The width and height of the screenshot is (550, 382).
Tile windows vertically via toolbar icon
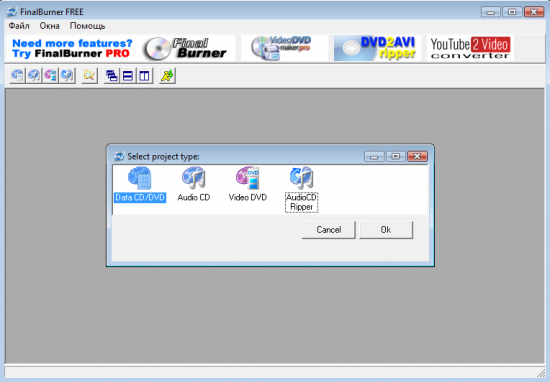145,76
